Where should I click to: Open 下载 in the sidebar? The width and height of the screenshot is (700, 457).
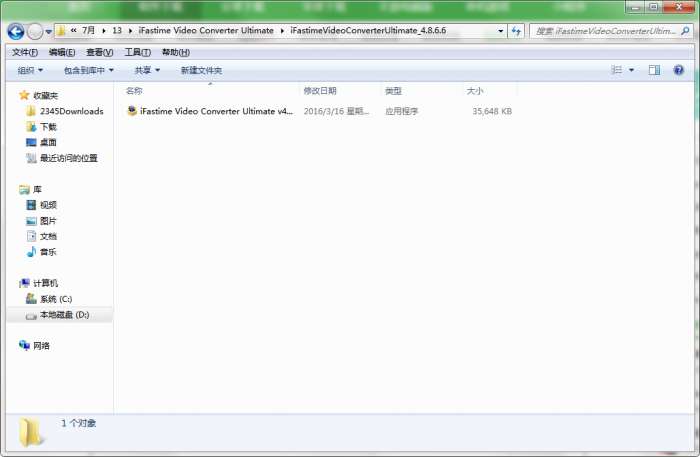click(42, 127)
